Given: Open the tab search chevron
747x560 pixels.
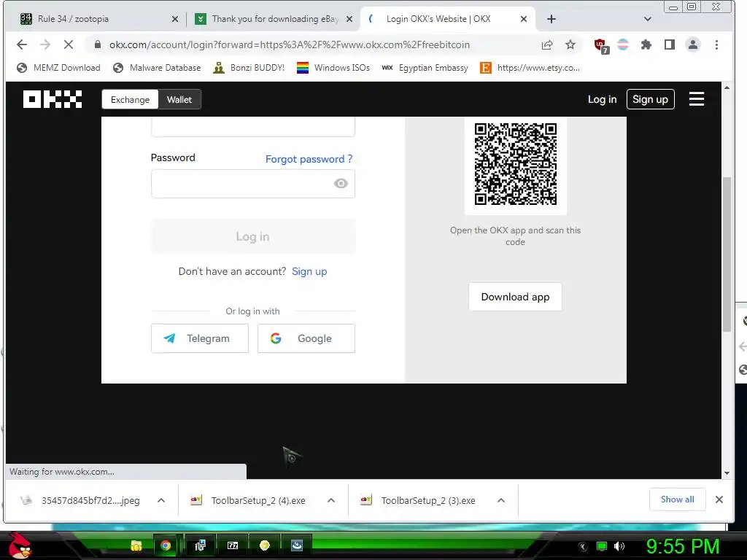Looking at the screenshot, I should 648,19.
